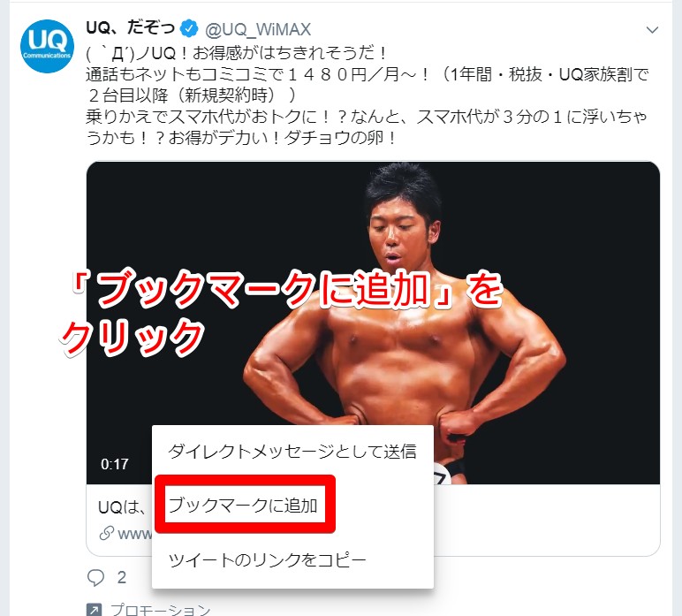The image size is (682, 616).
Task: Open the UQ、だぞっ display name link
Action: pyautogui.click(x=130, y=28)
